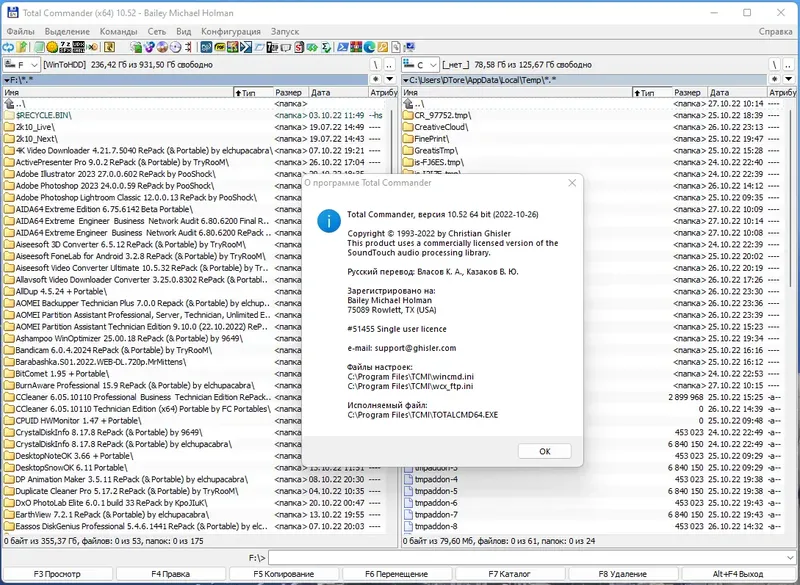This screenshot has height=585, width=800.
Task: Click the folder with green up-arrow icon
Action: 21,47
